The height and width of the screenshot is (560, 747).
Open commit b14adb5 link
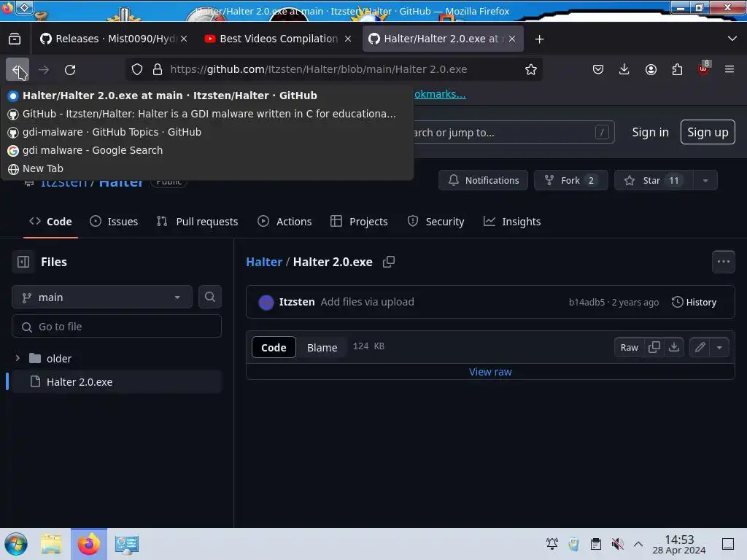click(x=587, y=303)
